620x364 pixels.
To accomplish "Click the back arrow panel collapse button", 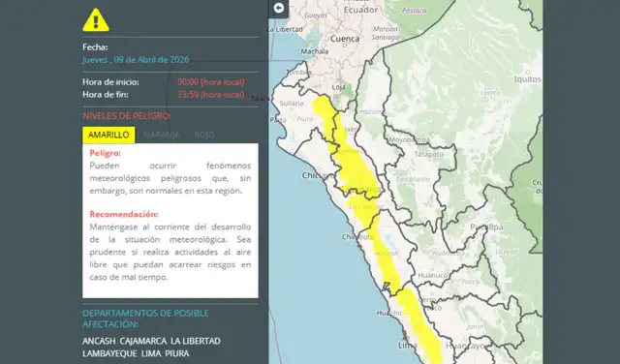I will click(x=279, y=8).
